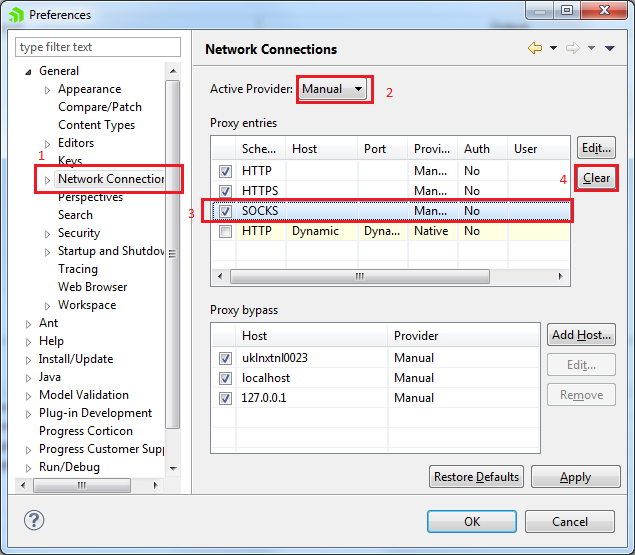Viewport: 635px width, 555px height.
Task: Click proxy table scroll right arrow
Action: tap(560, 276)
